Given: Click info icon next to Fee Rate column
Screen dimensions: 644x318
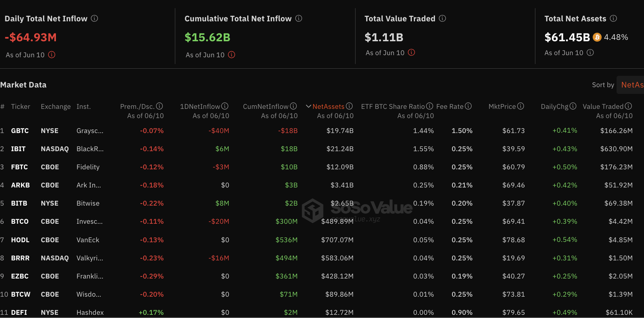Looking at the screenshot, I should tap(468, 106).
